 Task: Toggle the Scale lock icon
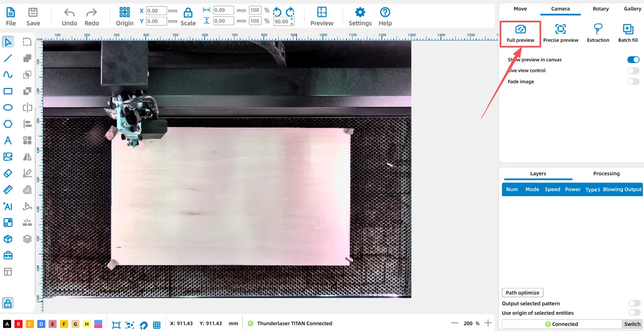coord(188,13)
